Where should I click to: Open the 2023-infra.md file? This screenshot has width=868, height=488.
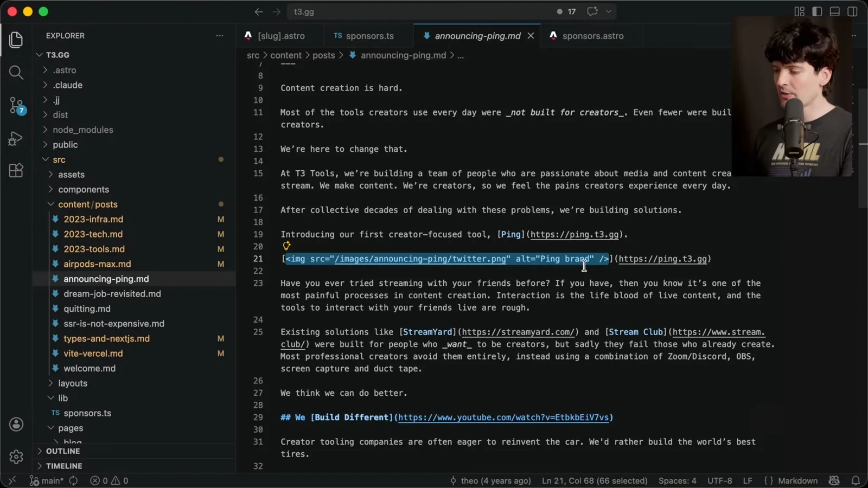[x=93, y=219]
